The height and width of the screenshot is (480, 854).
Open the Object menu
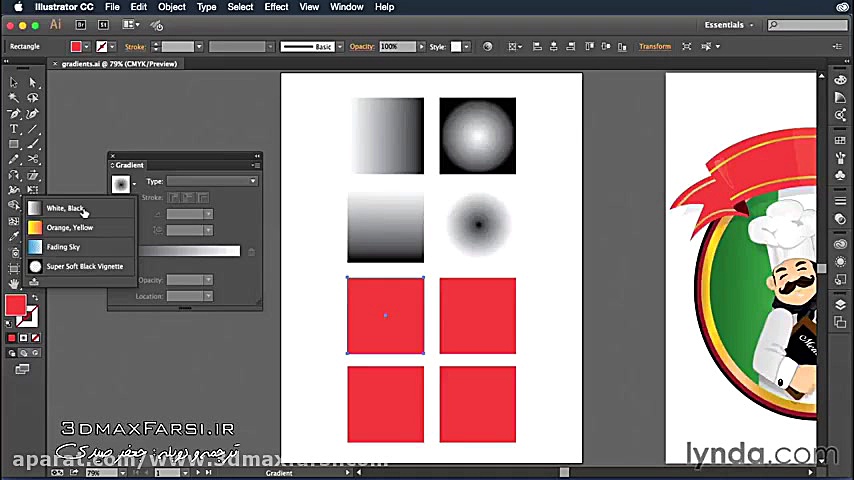coord(172,7)
